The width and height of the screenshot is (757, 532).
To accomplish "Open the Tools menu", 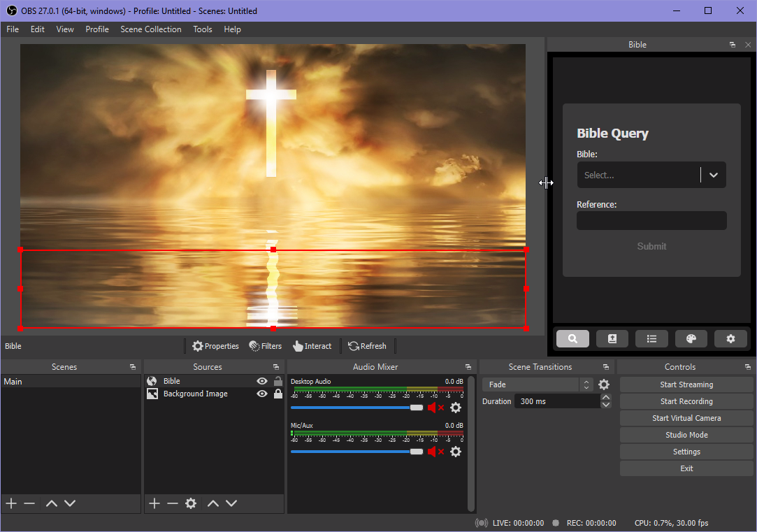I will [203, 29].
